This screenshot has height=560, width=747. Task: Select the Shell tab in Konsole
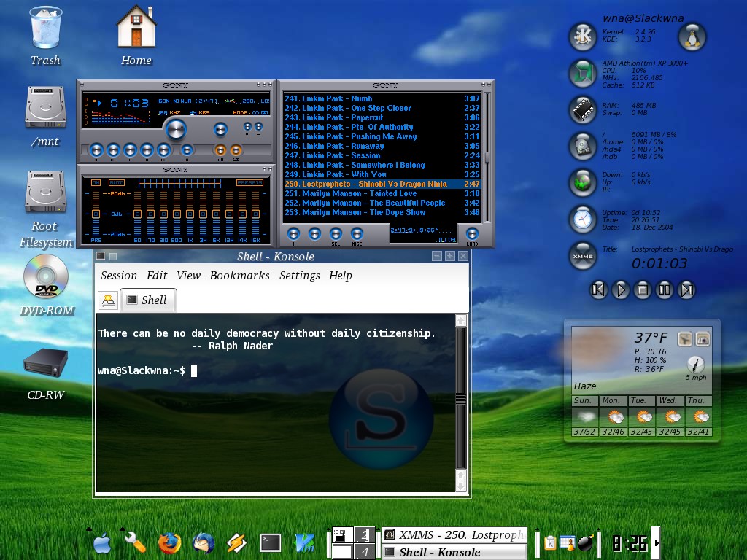coord(148,300)
